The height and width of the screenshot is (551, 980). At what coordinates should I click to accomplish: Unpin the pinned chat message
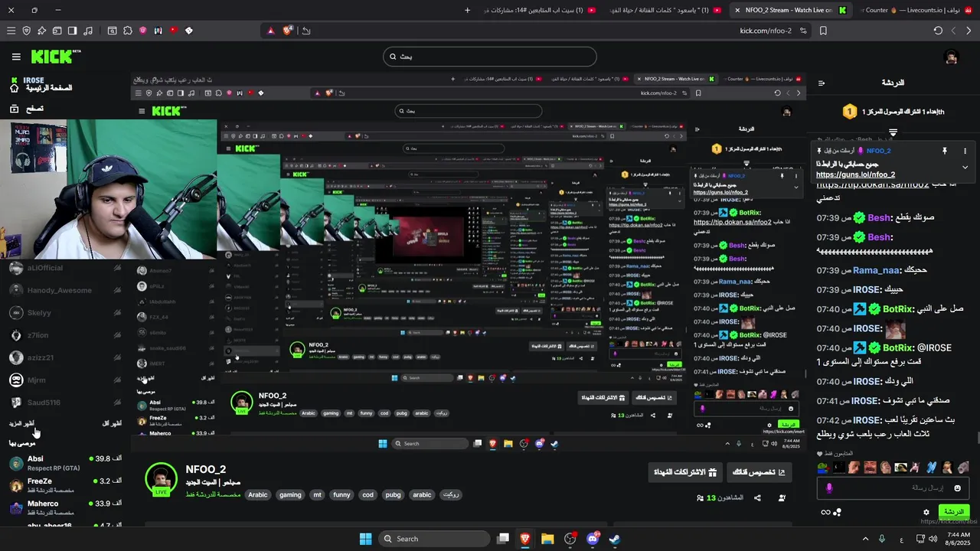(945, 152)
